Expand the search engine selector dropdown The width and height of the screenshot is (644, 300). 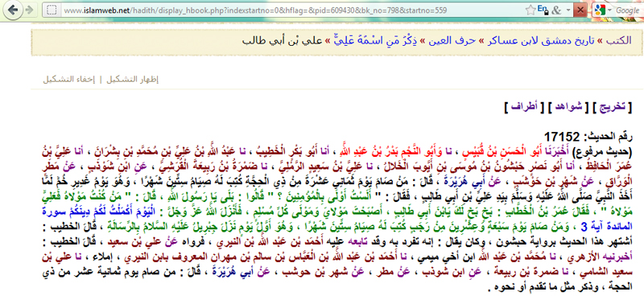click(x=610, y=10)
